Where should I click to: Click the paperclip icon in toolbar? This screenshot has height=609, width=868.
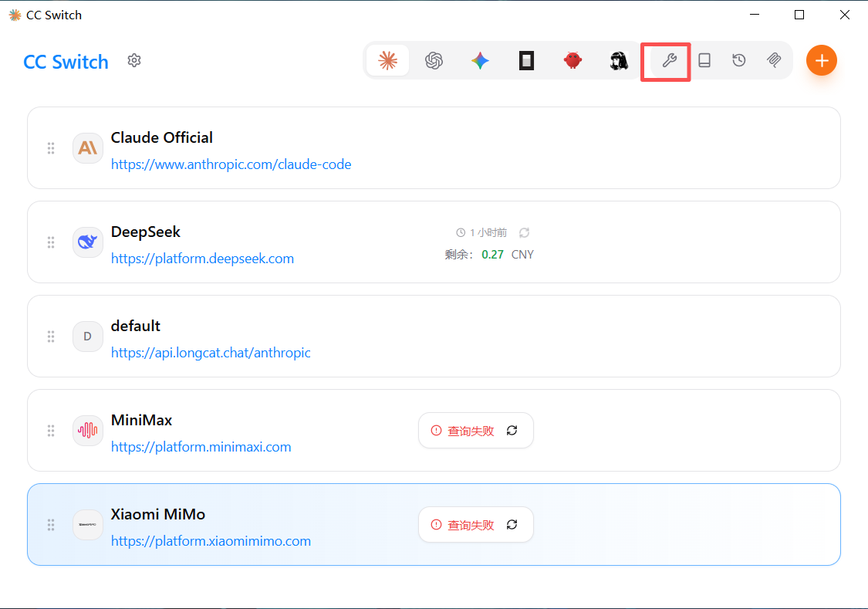[x=774, y=60]
